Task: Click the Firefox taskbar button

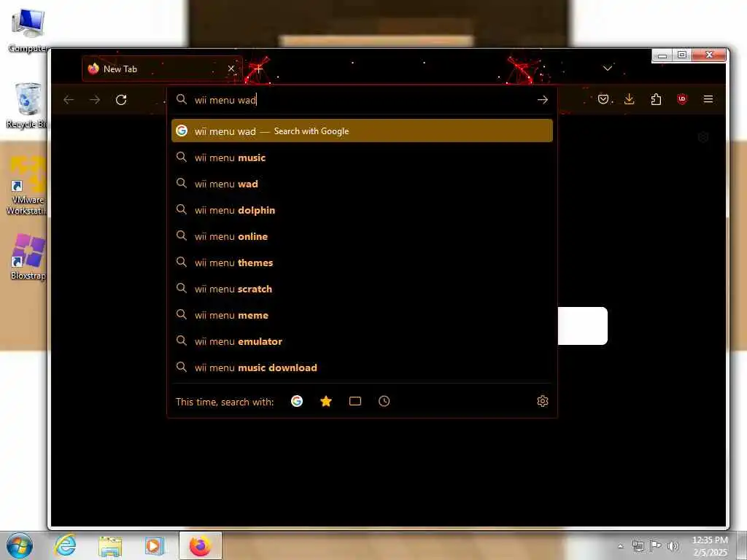Action: tap(200, 545)
